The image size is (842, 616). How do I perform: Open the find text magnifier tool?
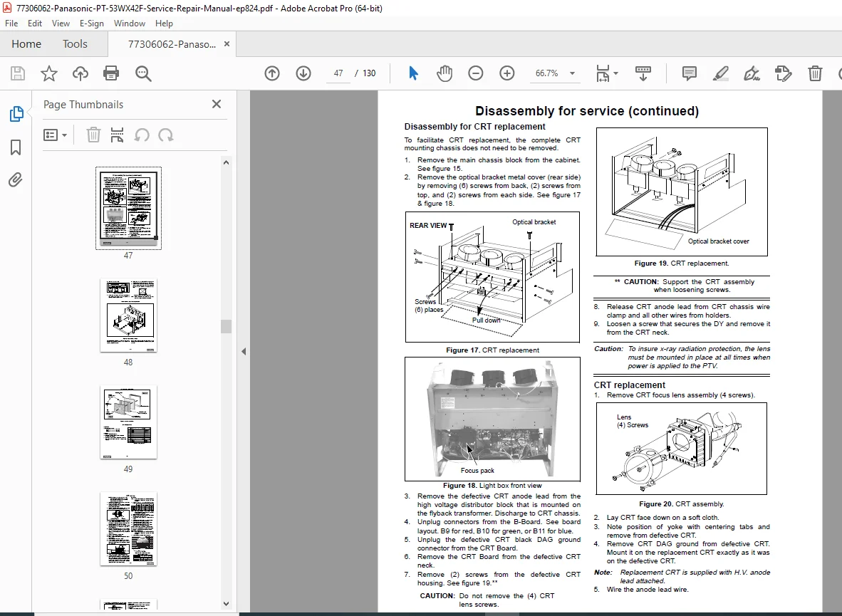click(x=143, y=73)
